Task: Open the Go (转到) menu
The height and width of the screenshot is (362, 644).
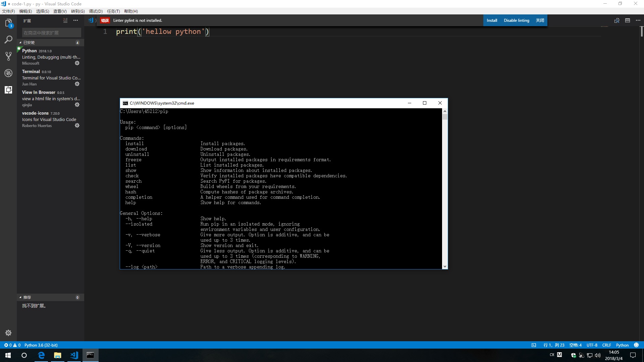Action: point(78,11)
